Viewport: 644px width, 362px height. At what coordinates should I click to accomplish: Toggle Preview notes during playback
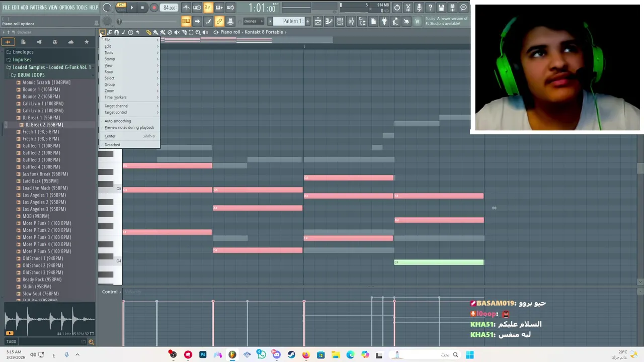tap(129, 128)
